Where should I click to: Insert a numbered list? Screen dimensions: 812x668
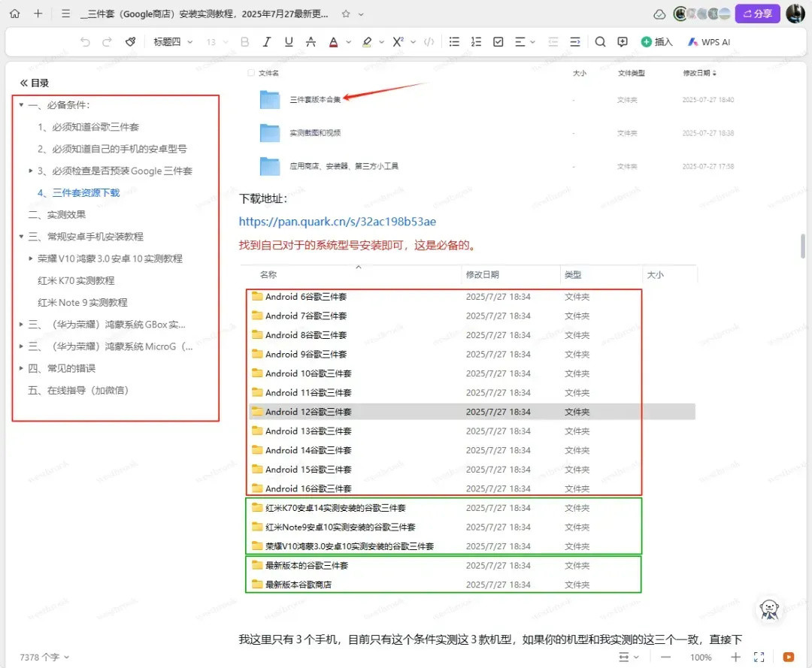476,42
